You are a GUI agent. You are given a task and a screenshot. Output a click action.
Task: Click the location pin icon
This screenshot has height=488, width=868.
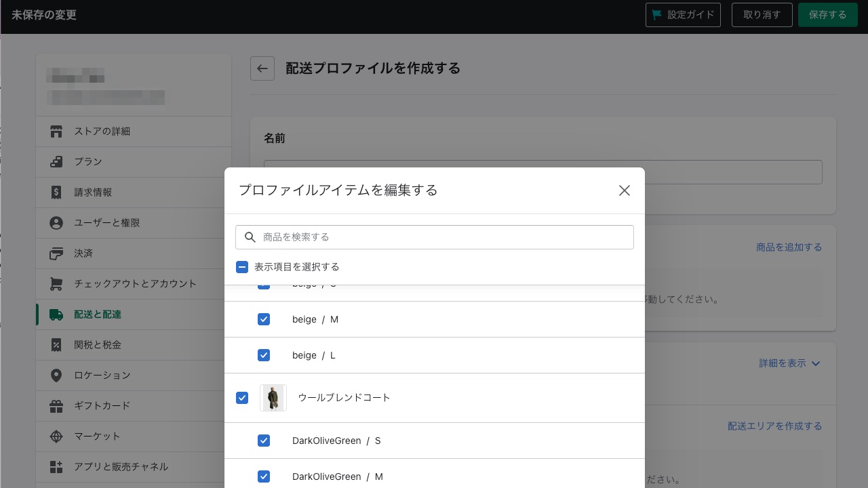pyautogui.click(x=56, y=375)
